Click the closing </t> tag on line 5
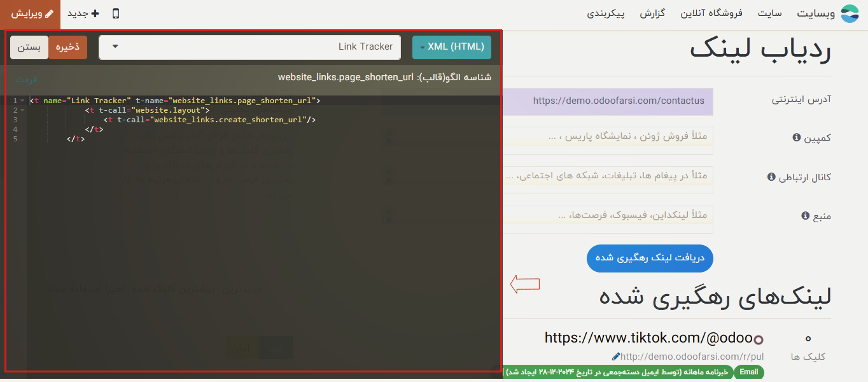This screenshot has height=382, width=868. 76,139
